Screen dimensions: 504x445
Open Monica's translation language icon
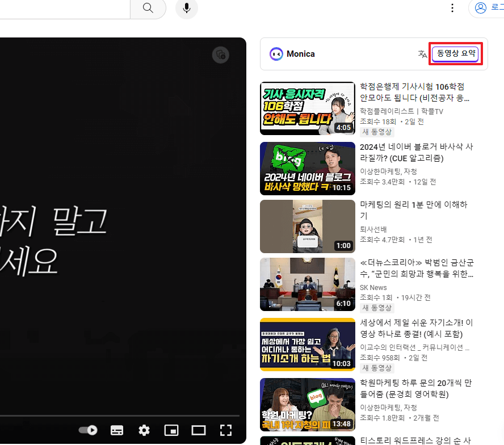(422, 54)
